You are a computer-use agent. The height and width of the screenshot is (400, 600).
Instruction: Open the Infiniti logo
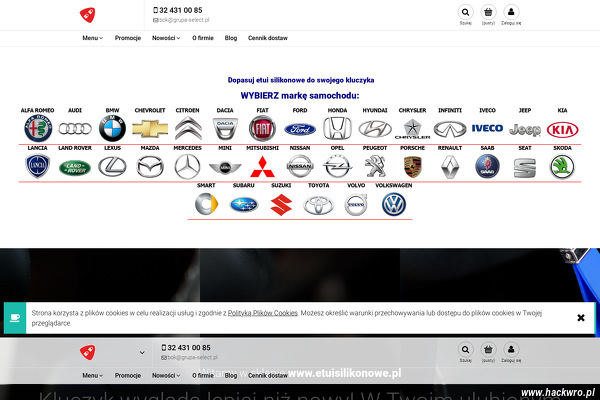point(450,129)
